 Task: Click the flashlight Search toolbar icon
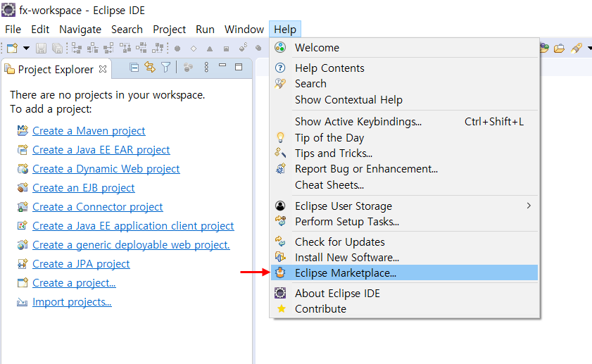(576, 48)
